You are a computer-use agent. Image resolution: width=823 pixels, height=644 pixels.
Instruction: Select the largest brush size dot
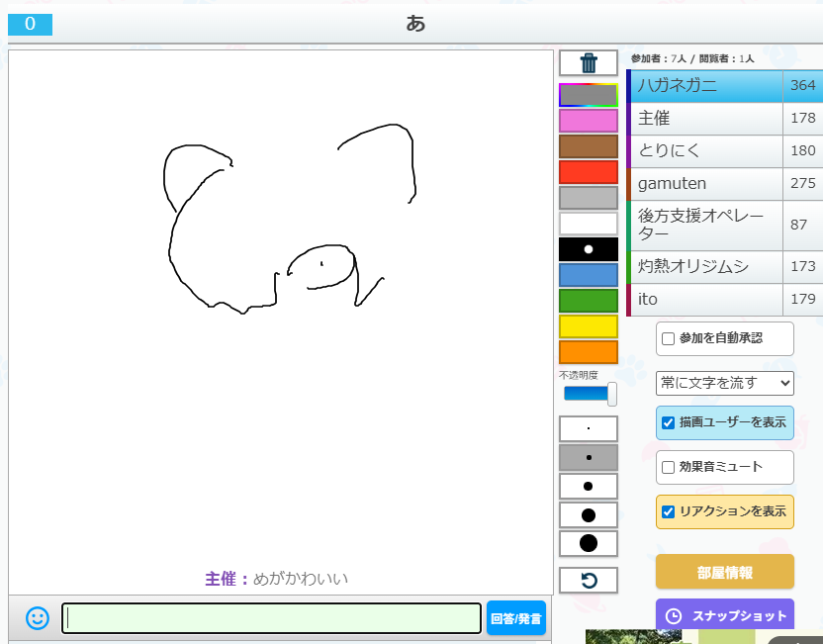tap(589, 543)
